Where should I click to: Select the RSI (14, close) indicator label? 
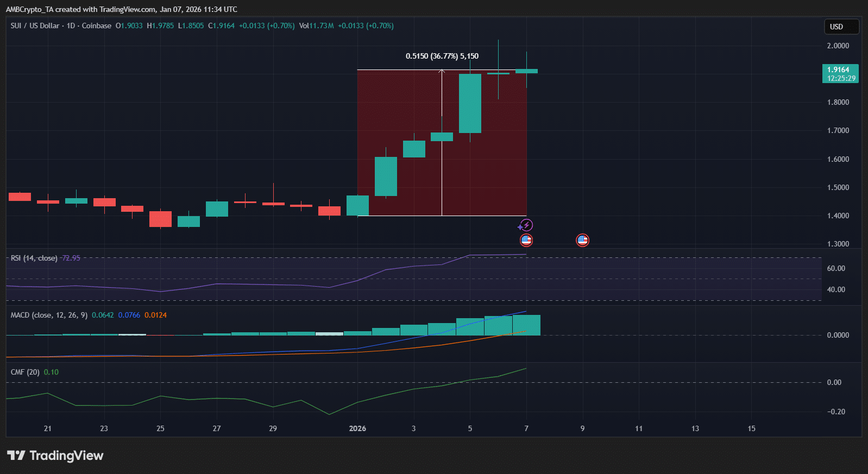34,258
